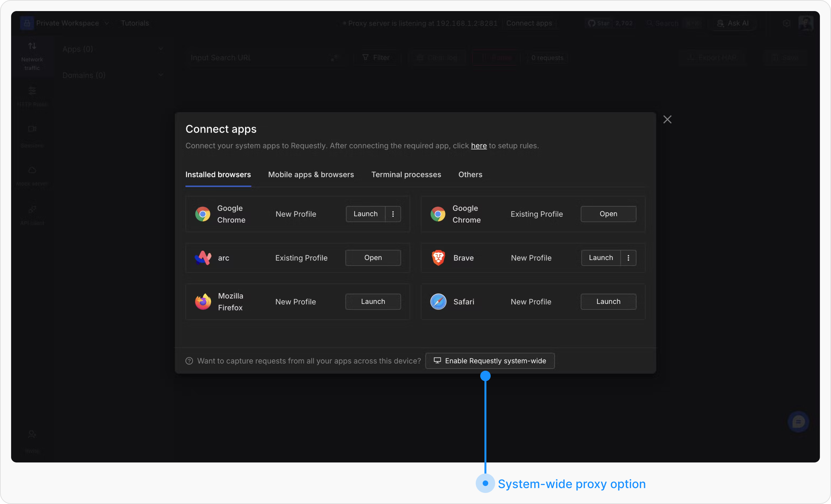Switch to Mobile apps & browsers tab
Image resolution: width=831 pixels, height=504 pixels.
tap(311, 174)
